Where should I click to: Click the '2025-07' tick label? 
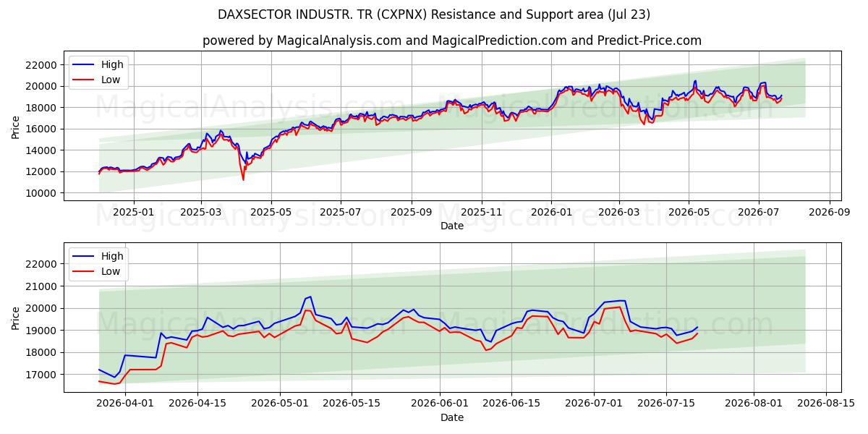[341, 213]
